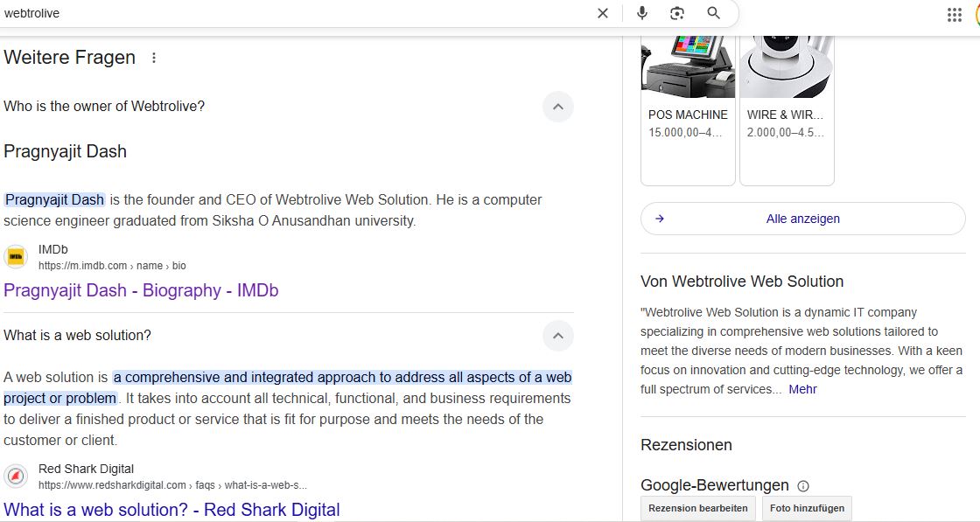The width and height of the screenshot is (980, 522).
Task: Collapse 'Who is the owner of Webtrolive?' question
Action: coord(557,106)
